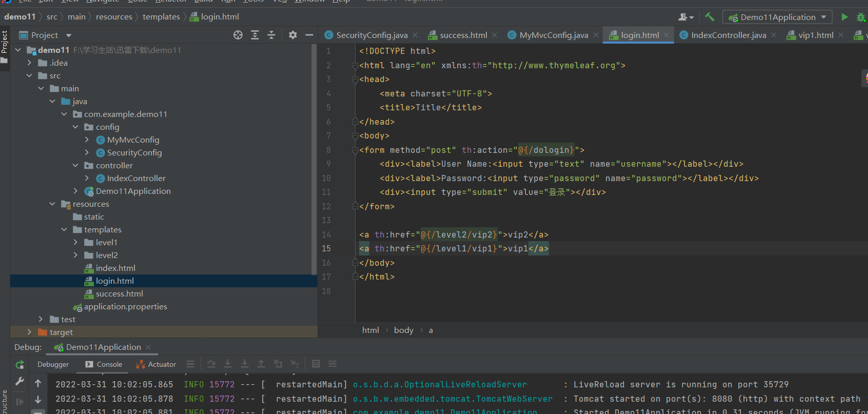Click the down arrow in console gutter
The image size is (868, 414).
pos(38,400)
